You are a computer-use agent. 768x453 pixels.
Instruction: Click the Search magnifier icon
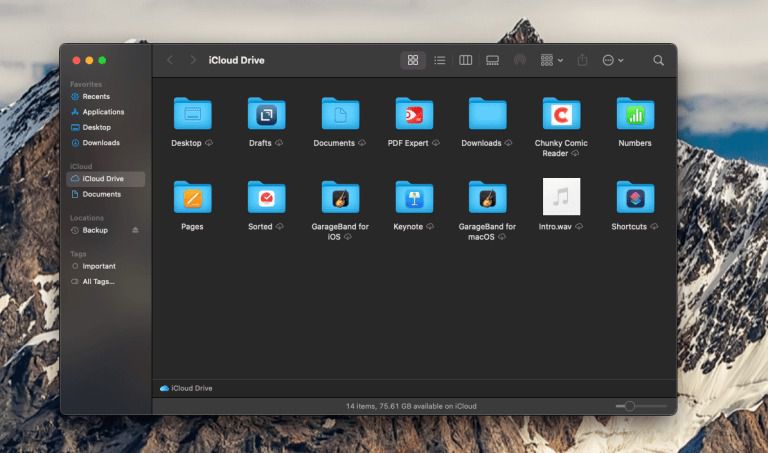click(658, 60)
